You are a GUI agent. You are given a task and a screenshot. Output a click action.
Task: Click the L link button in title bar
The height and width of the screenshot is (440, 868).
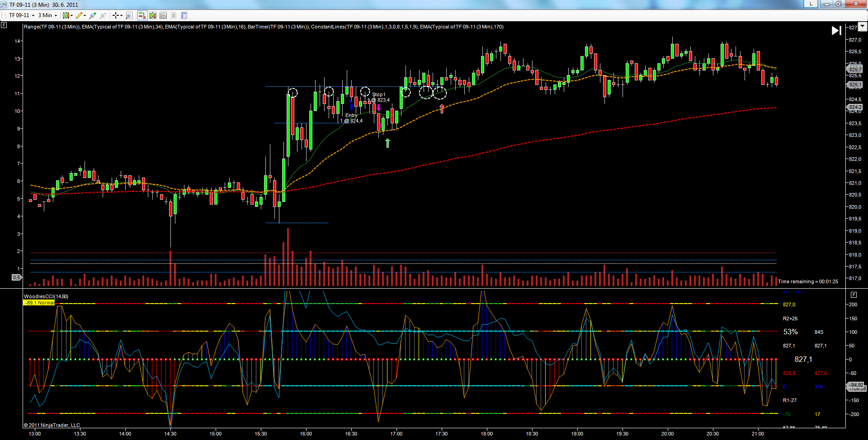coord(811,4)
